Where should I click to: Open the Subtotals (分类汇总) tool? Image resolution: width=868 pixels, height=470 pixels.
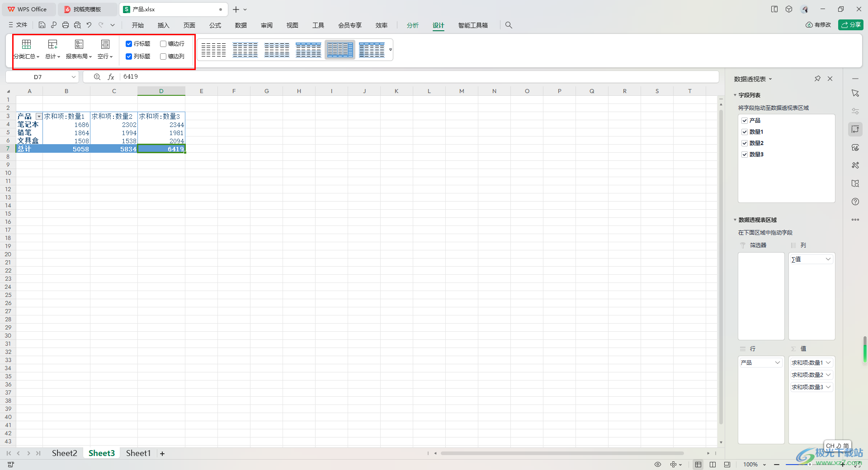(27, 50)
